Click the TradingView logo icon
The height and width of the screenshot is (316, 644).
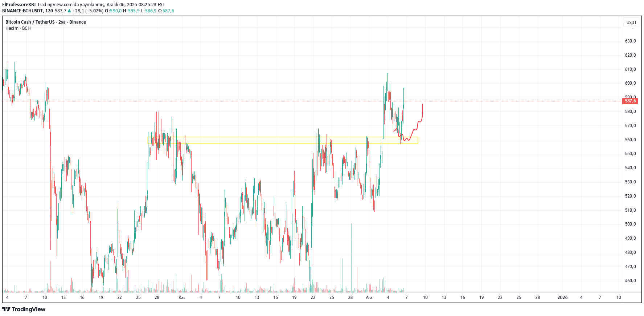(6, 309)
